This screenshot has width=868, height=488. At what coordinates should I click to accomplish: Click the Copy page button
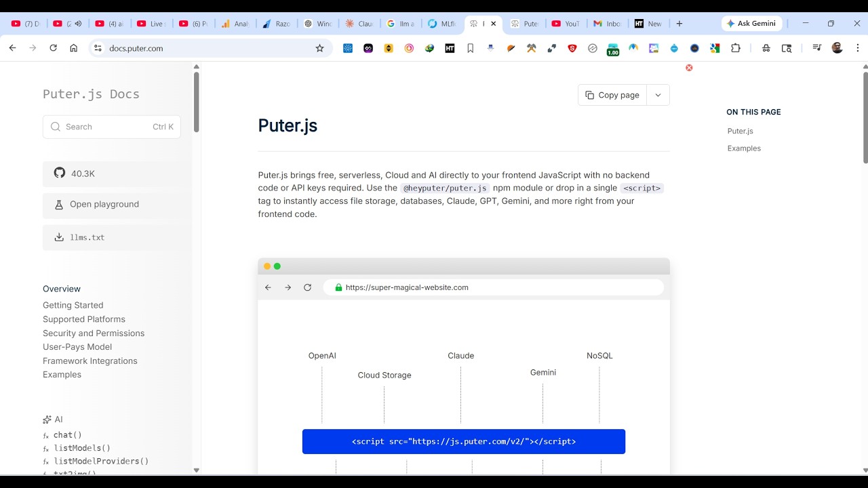click(612, 95)
